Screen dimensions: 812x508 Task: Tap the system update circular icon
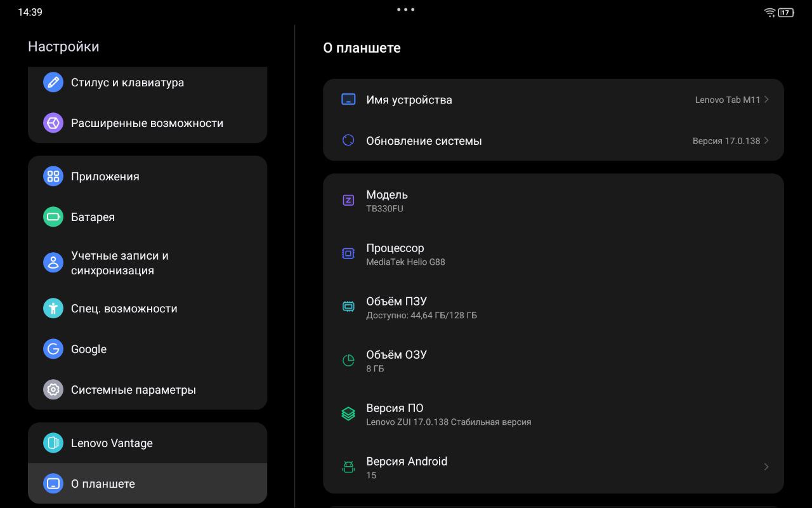point(348,140)
